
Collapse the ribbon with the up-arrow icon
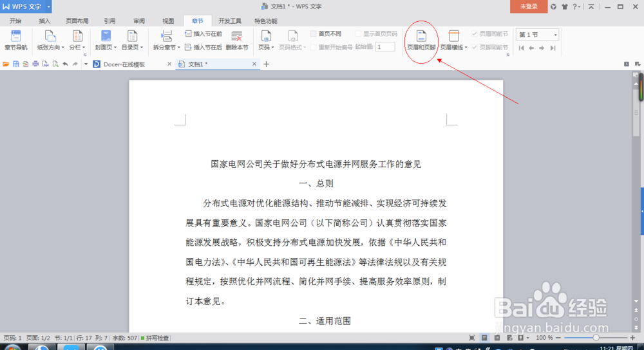[591, 6]
